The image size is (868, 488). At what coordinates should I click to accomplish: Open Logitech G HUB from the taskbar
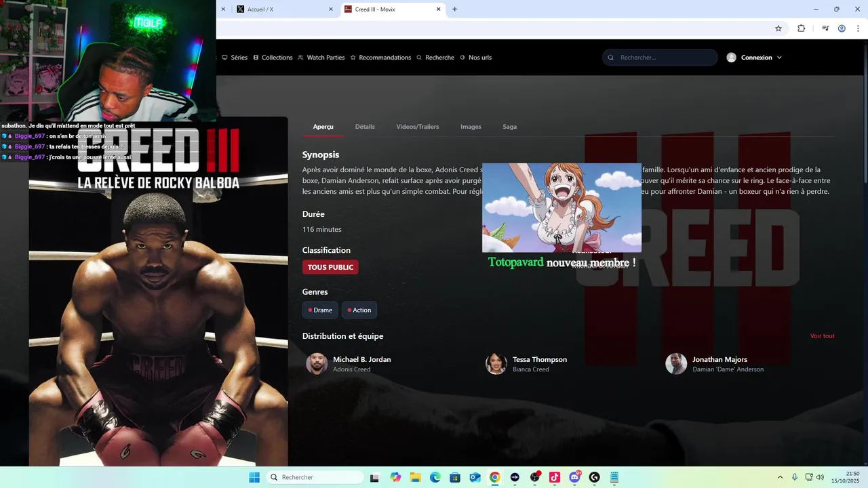click(x=595, y=477)
